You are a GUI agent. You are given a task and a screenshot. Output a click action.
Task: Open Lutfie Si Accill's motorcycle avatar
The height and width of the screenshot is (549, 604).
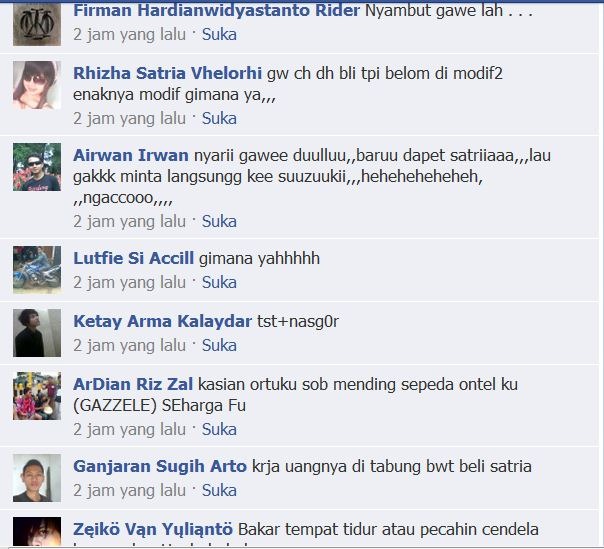click(x=37, y=270)
